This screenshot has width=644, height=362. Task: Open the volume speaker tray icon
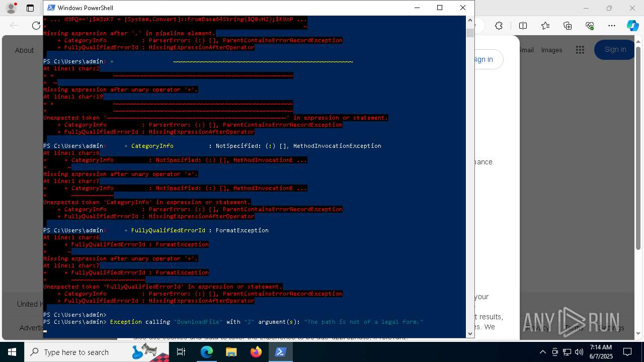tap(579, 352)
